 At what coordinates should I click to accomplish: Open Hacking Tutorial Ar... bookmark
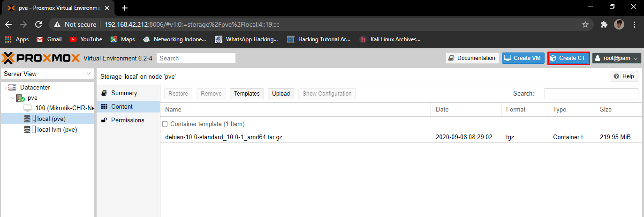(x=318, y=39)
